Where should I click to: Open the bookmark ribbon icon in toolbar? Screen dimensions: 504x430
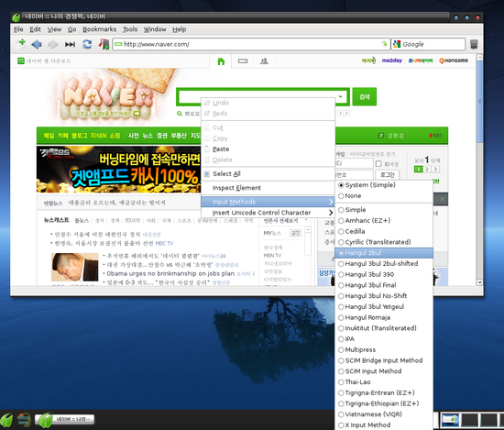[104, 44]
